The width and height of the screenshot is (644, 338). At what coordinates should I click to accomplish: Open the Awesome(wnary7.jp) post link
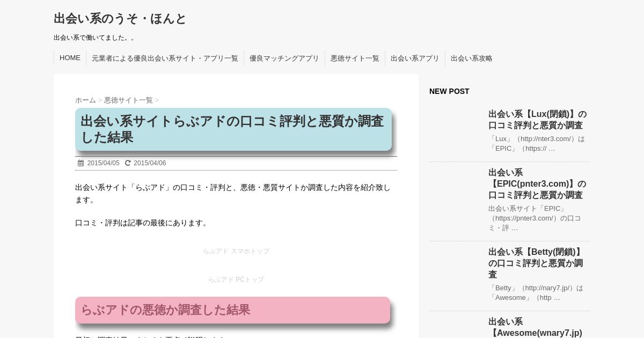click(x=535, y=327)
